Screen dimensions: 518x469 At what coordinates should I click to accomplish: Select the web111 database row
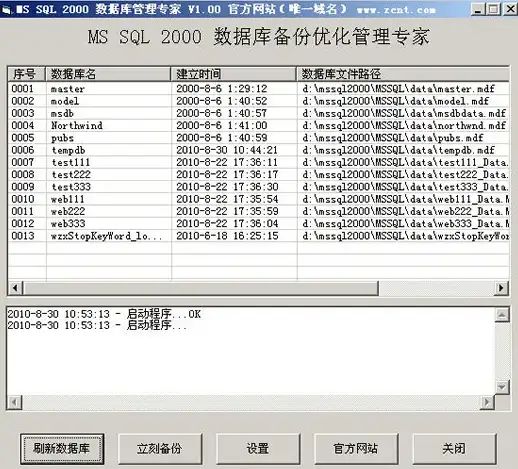258,199
